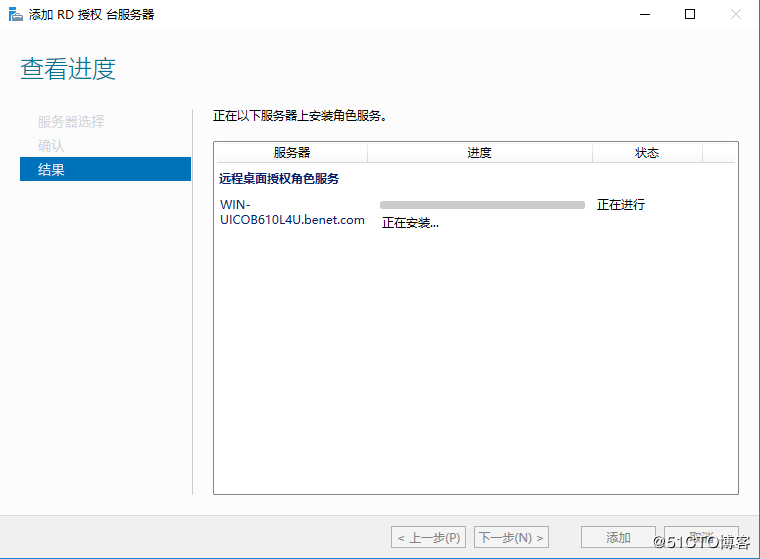This screenshot has height=559, width=760.
Task: Sort by the 服务器 column header
Action: click(x=292, y=153)
